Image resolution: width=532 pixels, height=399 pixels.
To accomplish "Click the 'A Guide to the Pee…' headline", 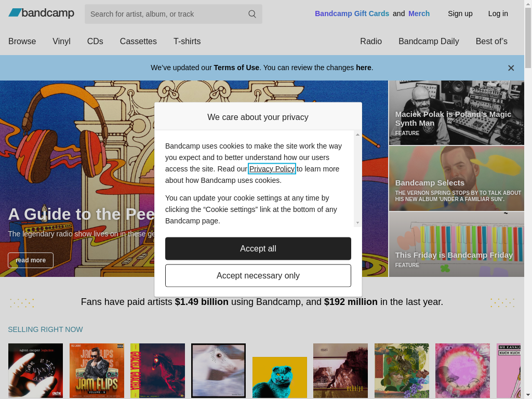I will click(82, 215).
